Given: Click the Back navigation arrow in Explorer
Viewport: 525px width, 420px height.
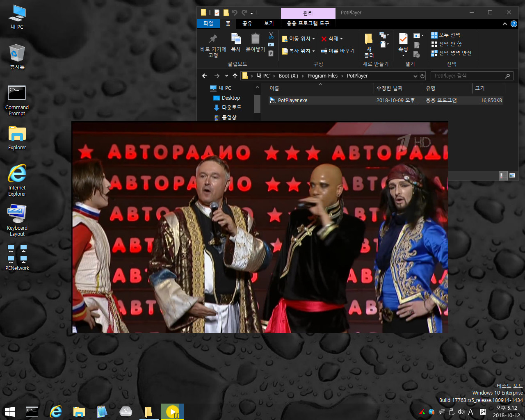Looking at the screenshot, I should click(x=205, y=76).
